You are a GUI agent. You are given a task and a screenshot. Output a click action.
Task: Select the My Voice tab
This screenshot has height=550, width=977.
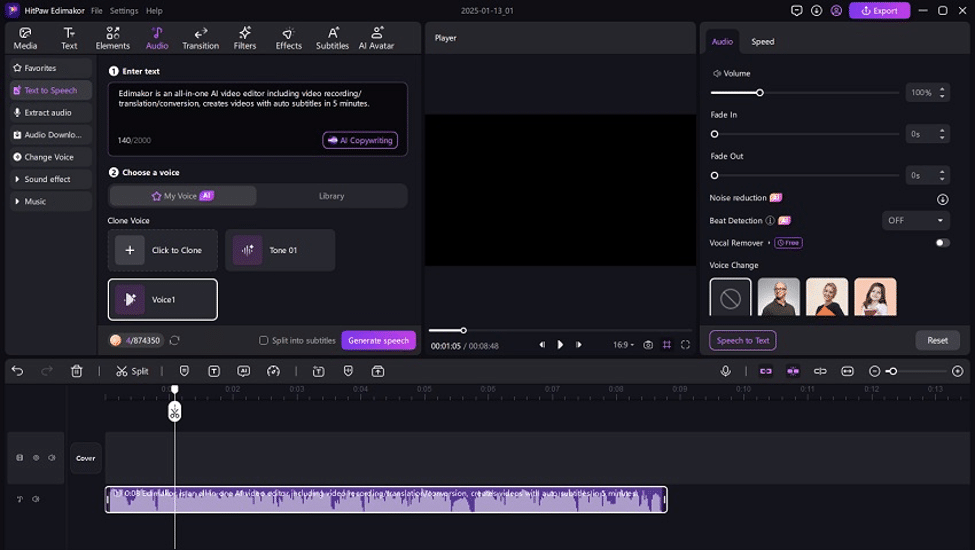pyautogui.click(x=183, y=196)
